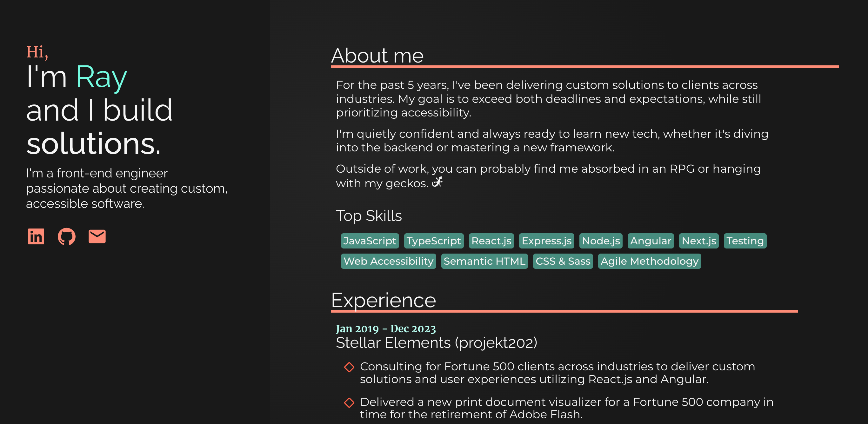Screen dimensions: 868x424
Task: Click the React.js skill badge
Action: coord(491,241)
